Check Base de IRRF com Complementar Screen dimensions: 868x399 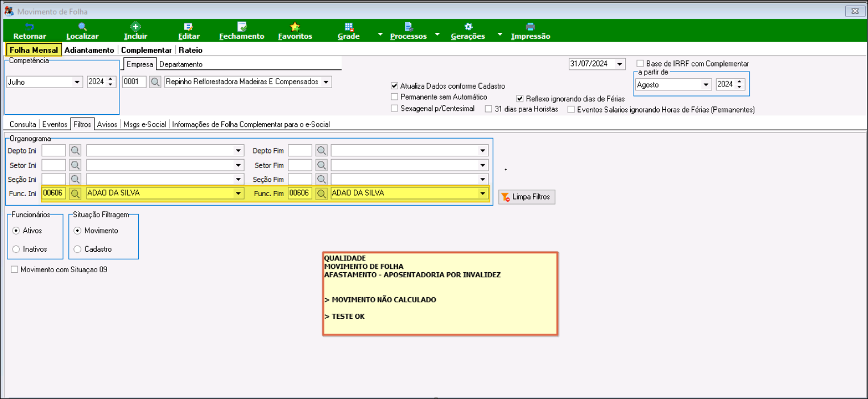point(640,64)
